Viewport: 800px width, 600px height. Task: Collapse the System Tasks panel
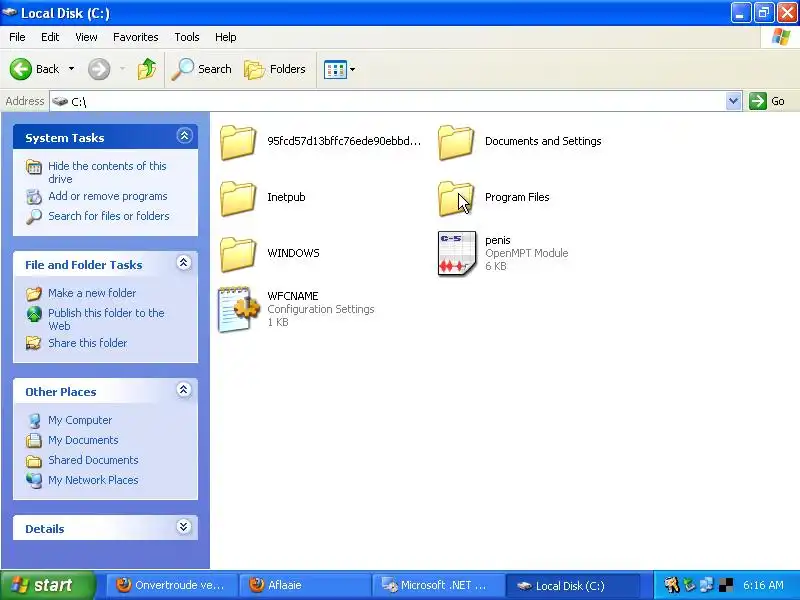click(184, 136)
